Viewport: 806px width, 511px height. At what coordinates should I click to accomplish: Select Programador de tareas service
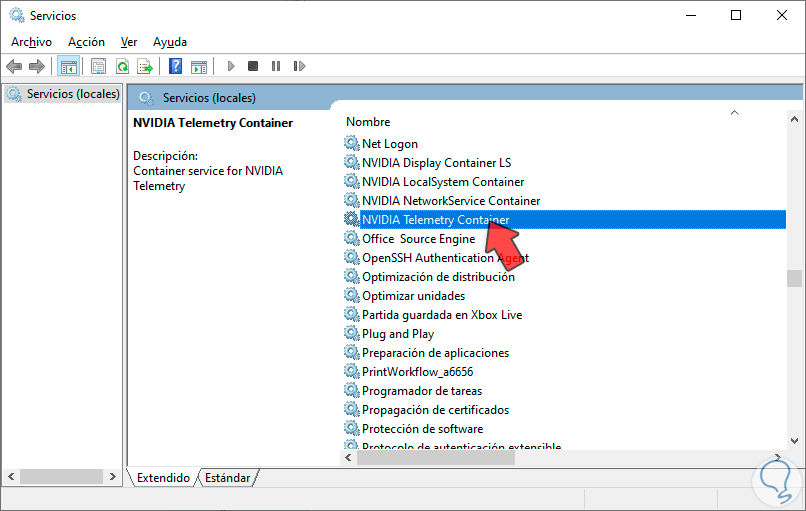[422, 391]
